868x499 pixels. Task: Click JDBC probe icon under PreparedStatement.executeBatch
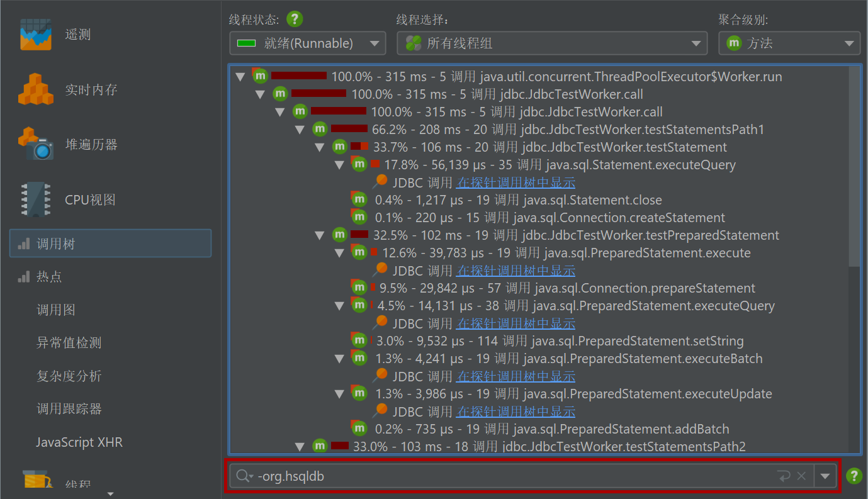click(x=380, y=376)
